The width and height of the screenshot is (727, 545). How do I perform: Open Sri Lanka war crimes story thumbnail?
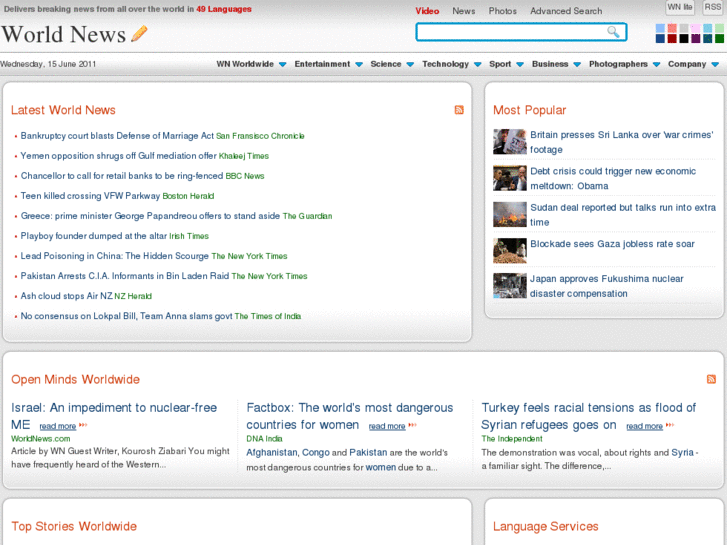coord(510,141)
